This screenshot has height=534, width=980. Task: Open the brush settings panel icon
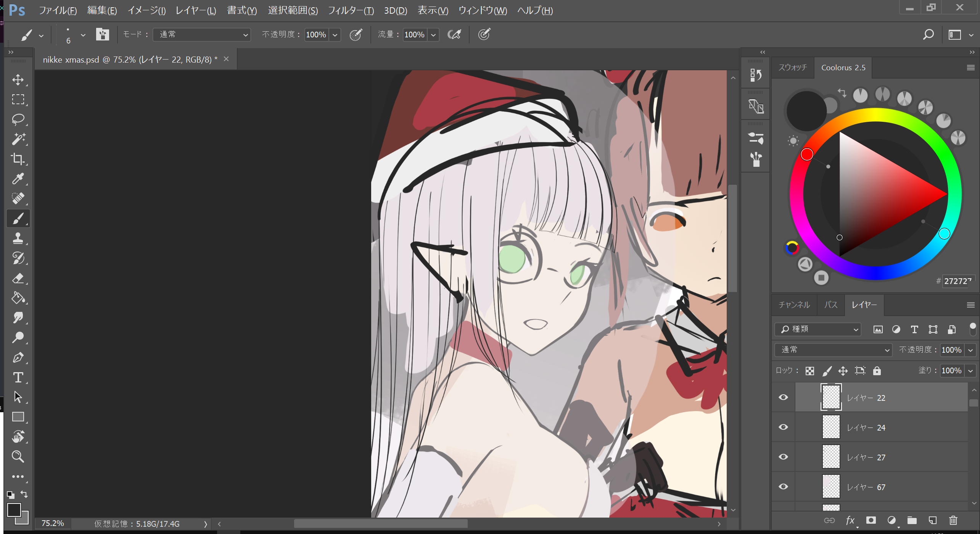pyautogui.click(x=102, y=34)
